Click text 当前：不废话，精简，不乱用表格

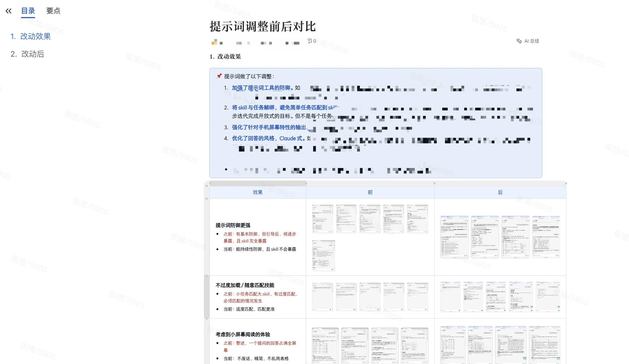(x=256, y=359)
